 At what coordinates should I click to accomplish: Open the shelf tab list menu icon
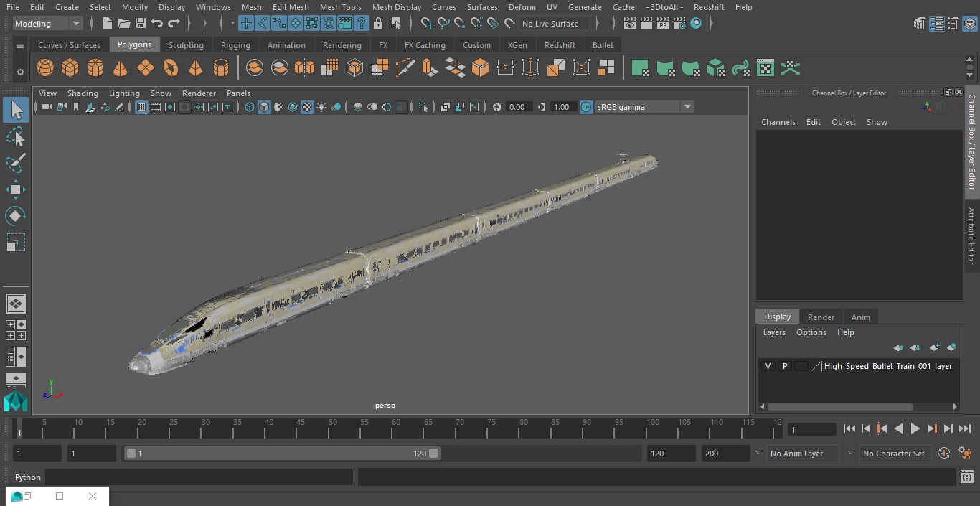[20, 46]
